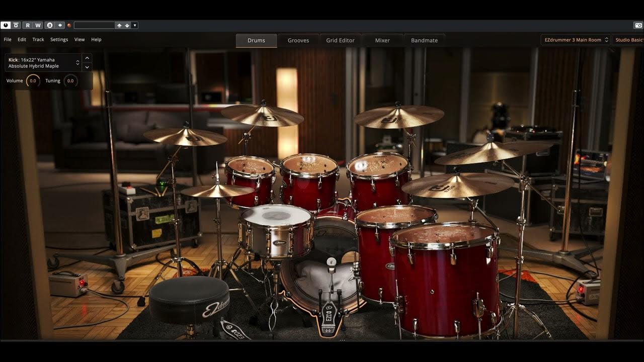The width and height of the screenshot is (644, 362).
Task: Open the Help menu
Action: pyautogui.click(x=96, y=39)
